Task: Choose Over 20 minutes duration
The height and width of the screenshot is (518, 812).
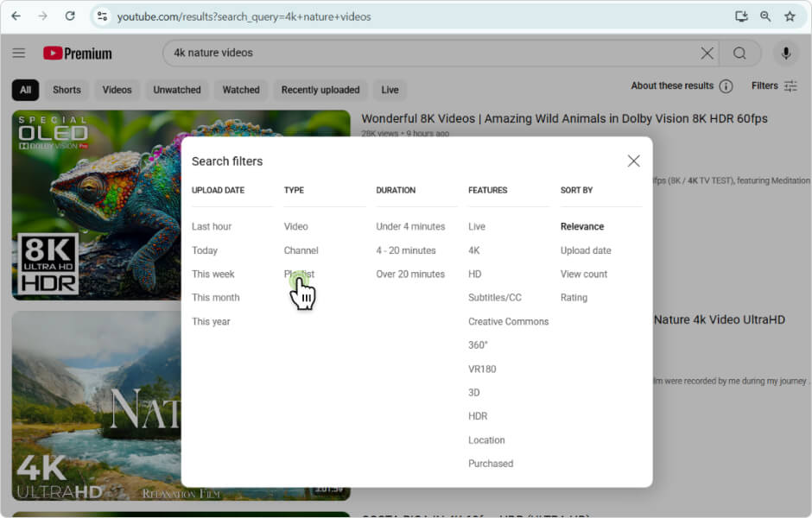Action: click(410, 274)
